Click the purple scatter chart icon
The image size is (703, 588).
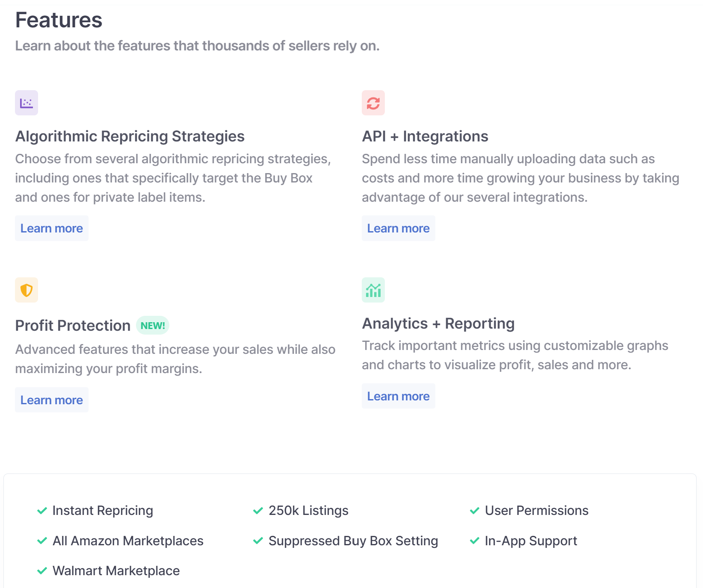pyautogui.click(x=27, y=103)
